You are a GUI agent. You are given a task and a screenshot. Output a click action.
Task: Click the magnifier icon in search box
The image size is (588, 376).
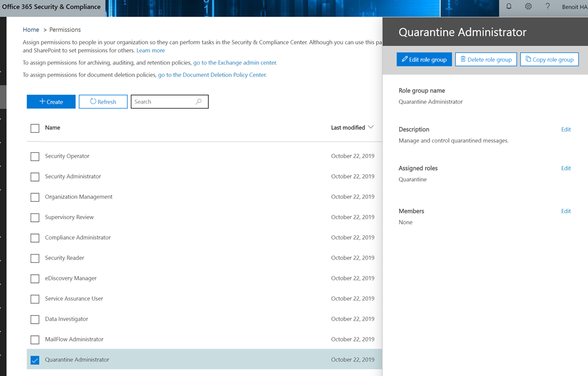click(x=199, y=102)
